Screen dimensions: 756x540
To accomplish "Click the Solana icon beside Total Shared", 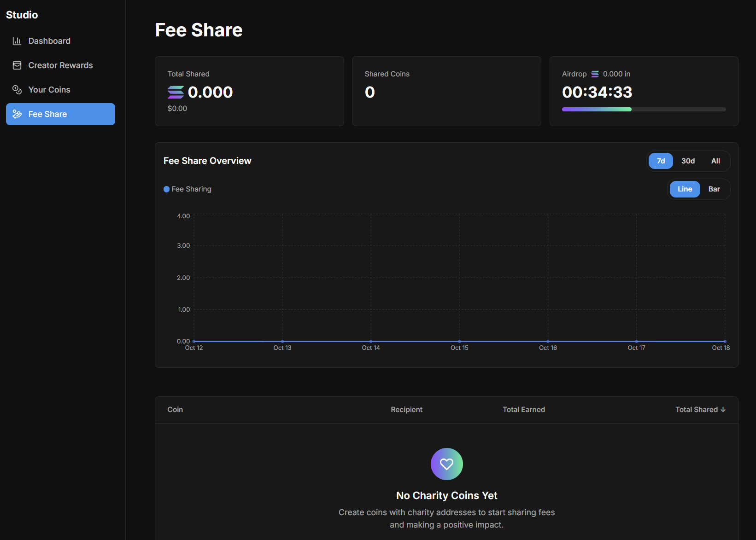I will coord(176,92).
